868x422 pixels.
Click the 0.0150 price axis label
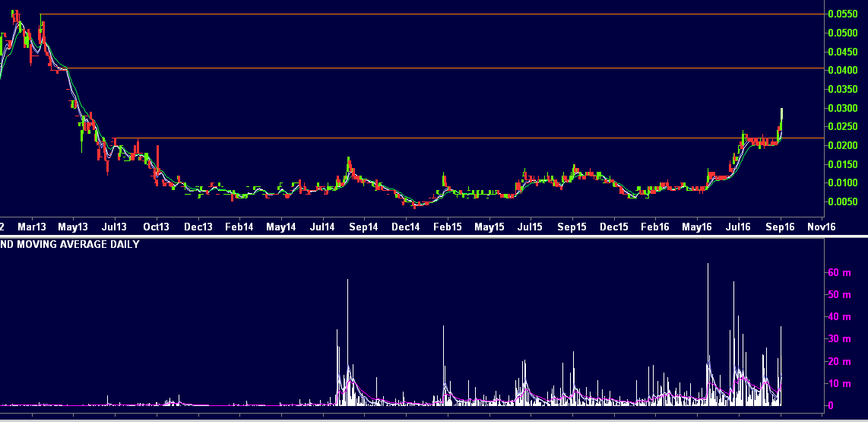844,164
